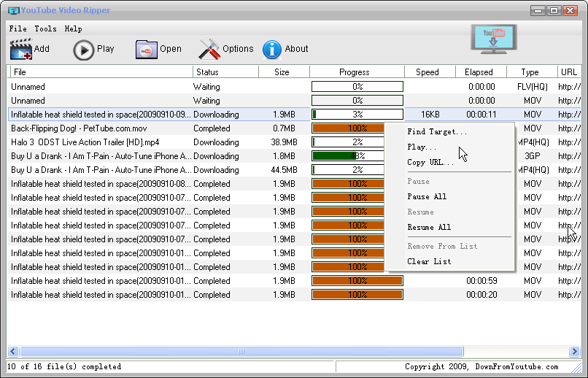Sort by the Speed column header
The height and width of the screenshot is (378, 588).
coord(430,72)
